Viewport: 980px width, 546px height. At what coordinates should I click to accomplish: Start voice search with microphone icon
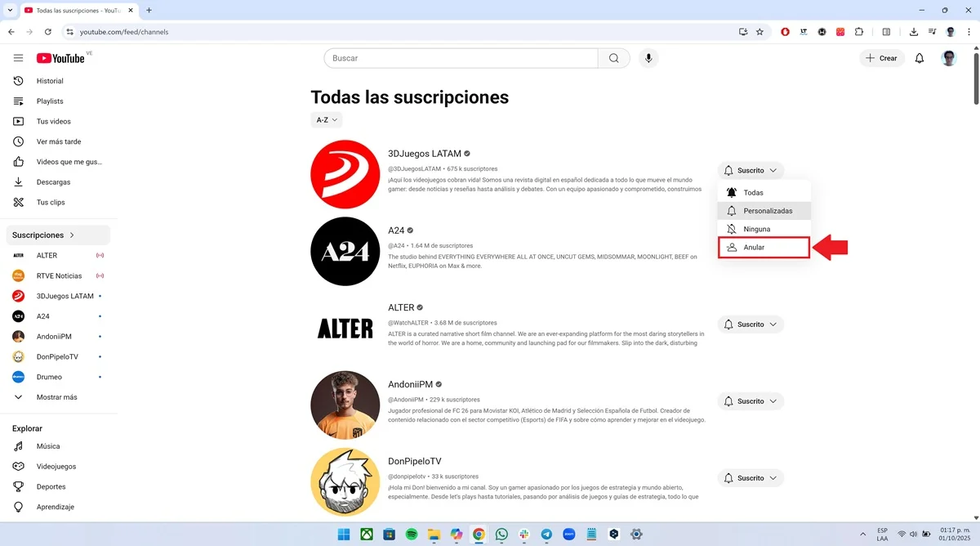pos(648,58)
